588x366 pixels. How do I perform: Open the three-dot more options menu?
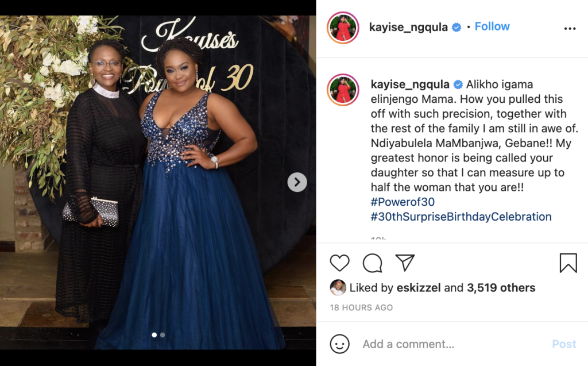[570, 29]
